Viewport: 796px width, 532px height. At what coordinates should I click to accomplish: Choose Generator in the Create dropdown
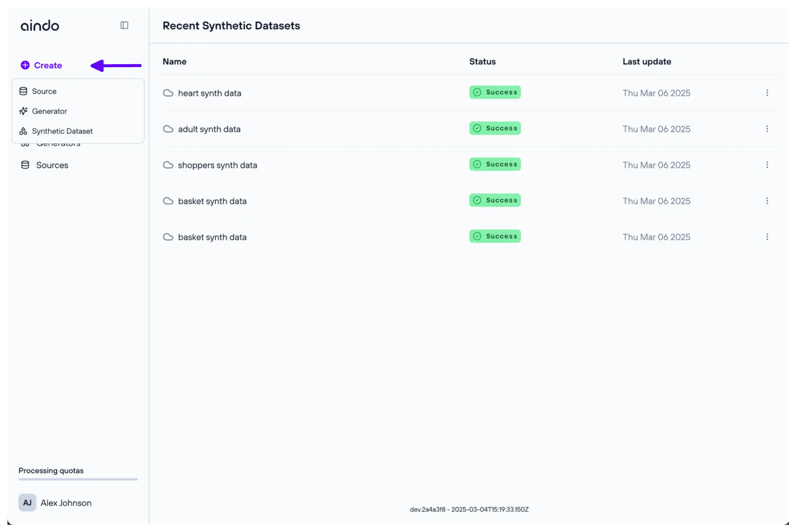point(49,111)
